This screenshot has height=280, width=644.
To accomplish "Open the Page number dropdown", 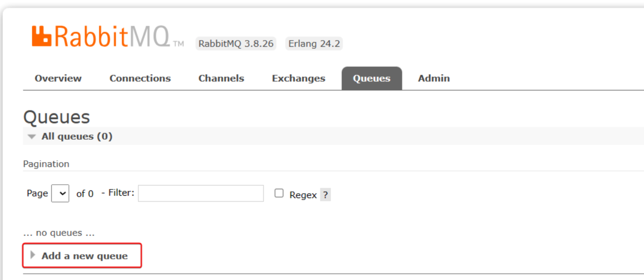I will pyautogui.click(x=60, y=193).
